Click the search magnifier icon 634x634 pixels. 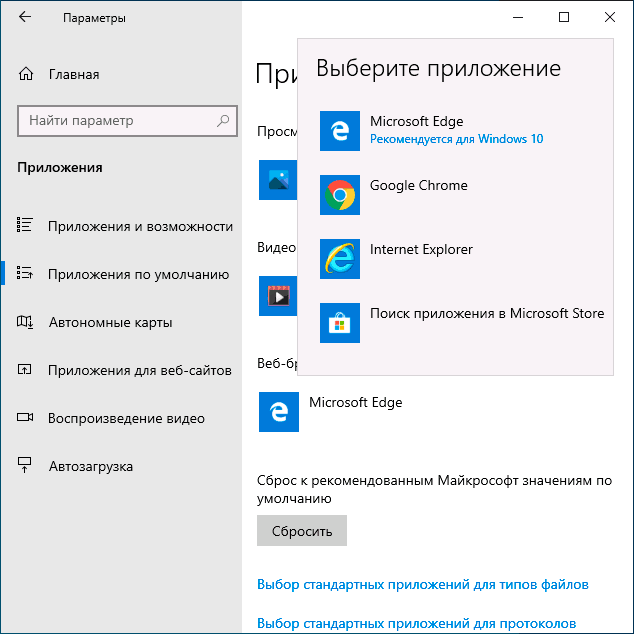(223, 120)
